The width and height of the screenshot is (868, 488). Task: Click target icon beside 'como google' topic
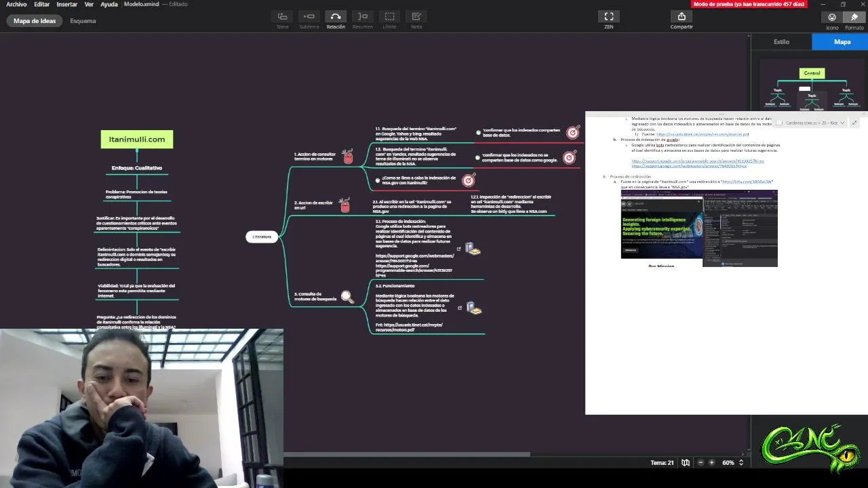pyautogui.click(x=569, y=158)
